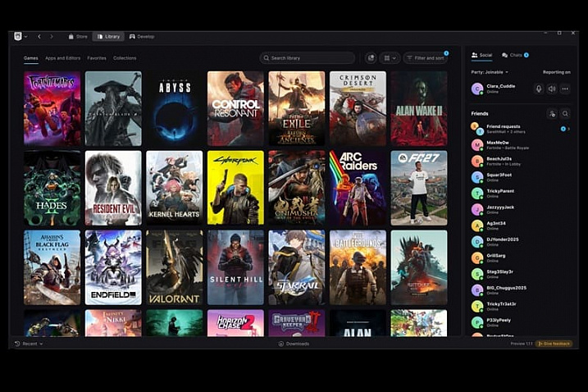Screen dimensions: 588x392
Task: Click the Search library field
Action: point(308,58)
